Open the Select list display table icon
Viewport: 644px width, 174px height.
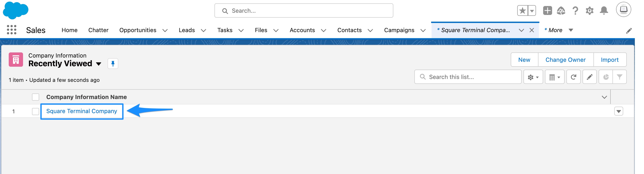pyautogui.click(x=555, y=77)
